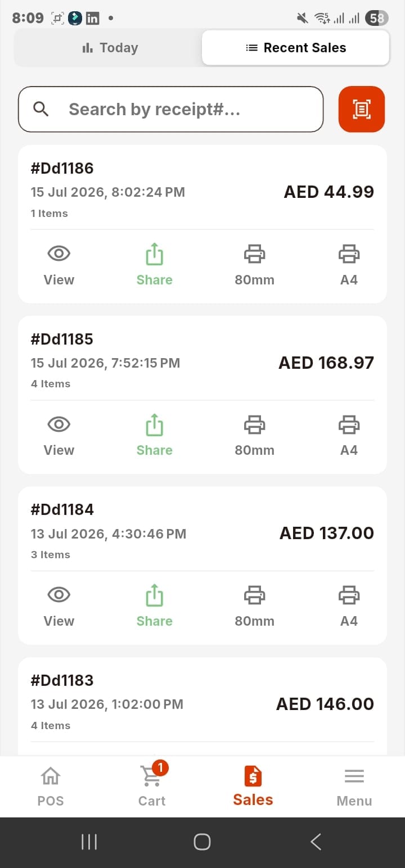View receipt #Dd1185 using eye icon
This screenshot has height=868, width=405.
pyautogui.click(x=59, y=435)
